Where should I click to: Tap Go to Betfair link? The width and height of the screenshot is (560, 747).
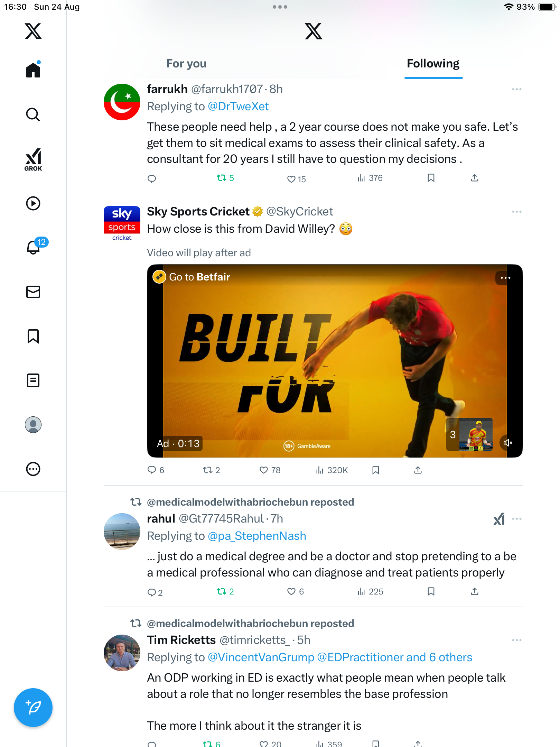click(199, 277)
